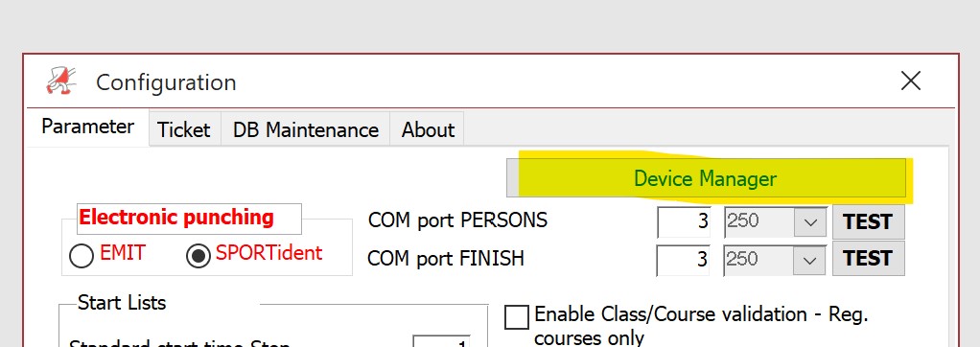Focus the COM port PERSONS number field
The height and width of the screenshot is (347, 980).
coord(684,221)
